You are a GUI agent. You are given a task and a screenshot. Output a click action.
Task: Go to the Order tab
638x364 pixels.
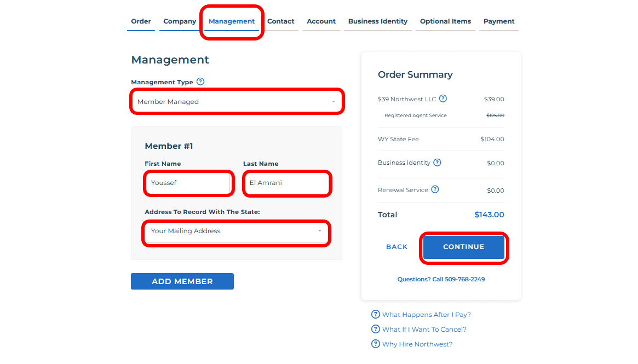tap(141, 21)
